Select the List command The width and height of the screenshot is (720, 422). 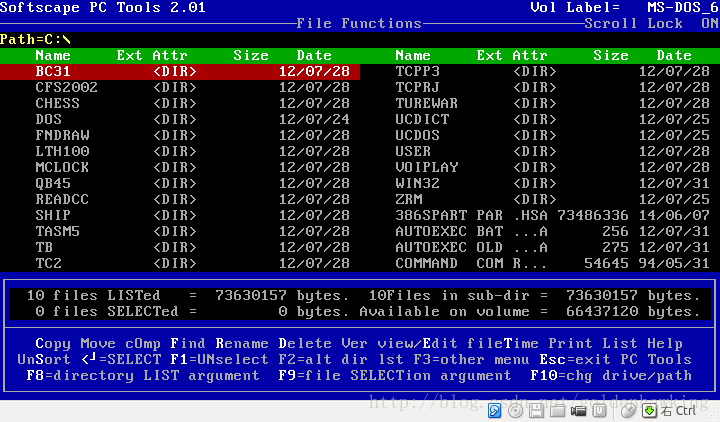620,343
